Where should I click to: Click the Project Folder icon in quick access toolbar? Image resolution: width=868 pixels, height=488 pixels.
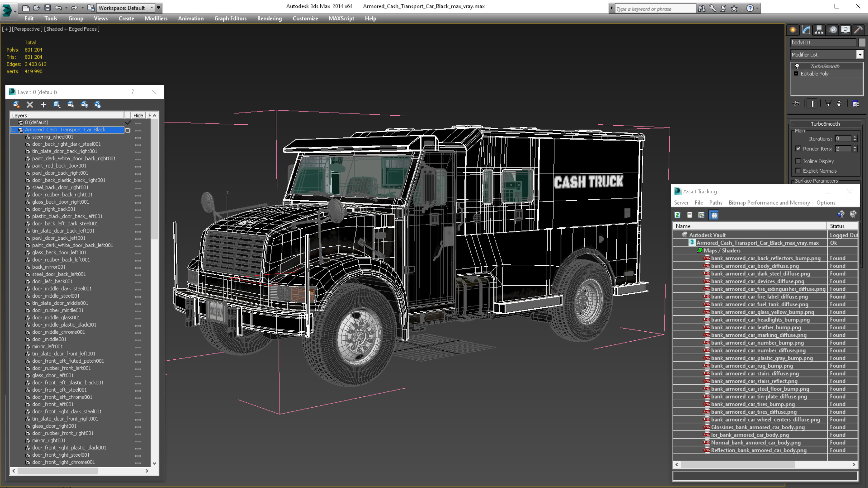[91, 8]
